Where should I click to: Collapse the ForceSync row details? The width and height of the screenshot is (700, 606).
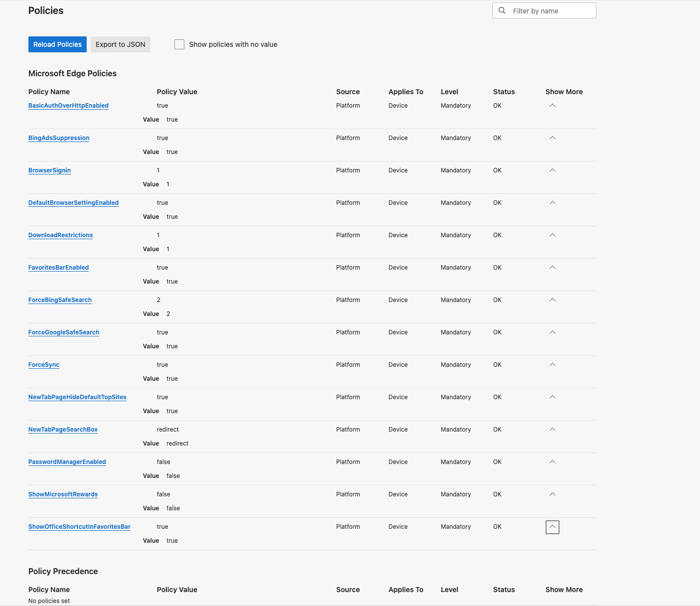(552, 365)
